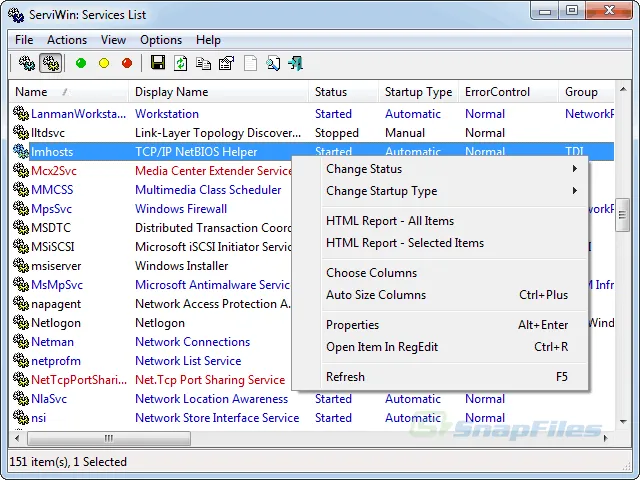Open the View menu
This screenshot has height=480, width=640.
click(113, 40)
